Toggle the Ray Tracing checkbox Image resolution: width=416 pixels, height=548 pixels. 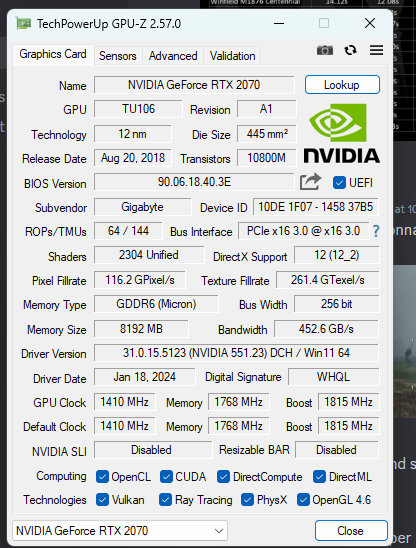click(x=165, y=500)
